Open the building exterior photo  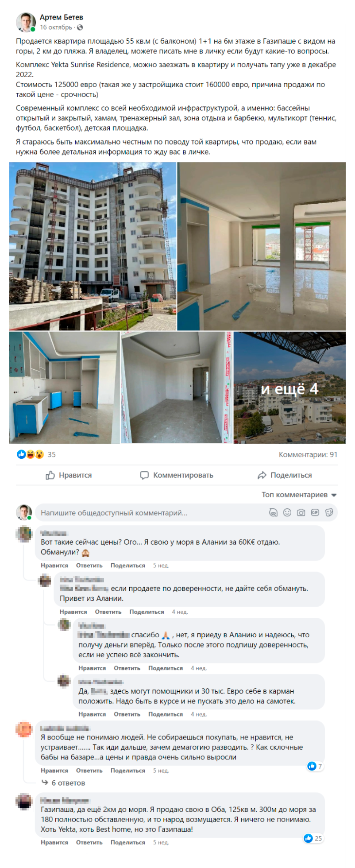93,246
